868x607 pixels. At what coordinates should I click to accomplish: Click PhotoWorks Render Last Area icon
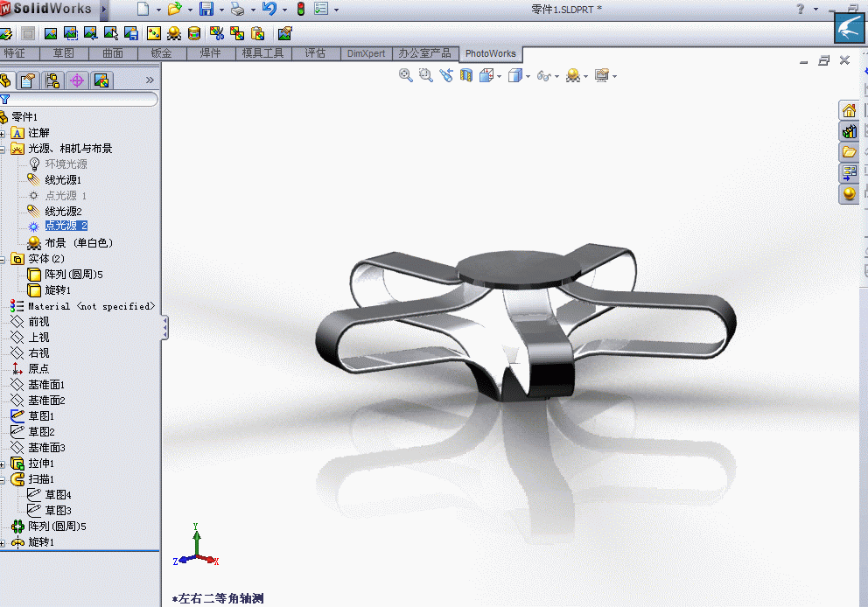click(x=90, y=34)
